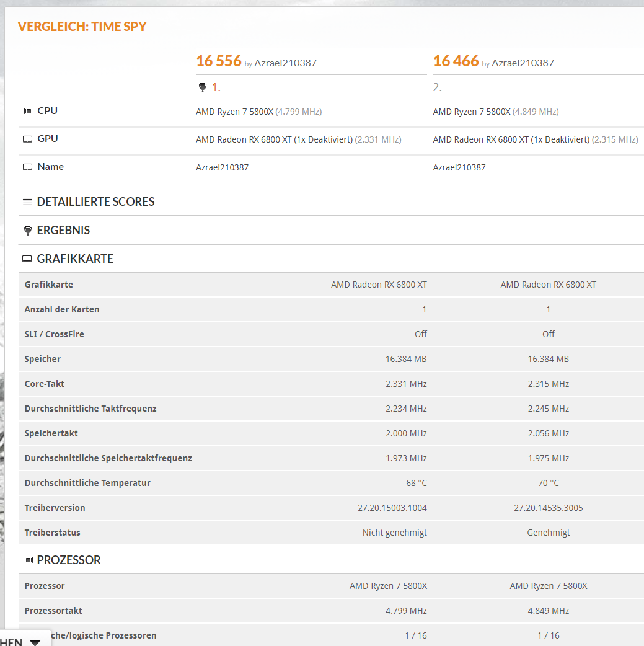Image resolution: width=644 pixels, height=646 pixels.
Task: Click the card icon beside Grafikkarte heading
Action: click(x=27, y=259)
